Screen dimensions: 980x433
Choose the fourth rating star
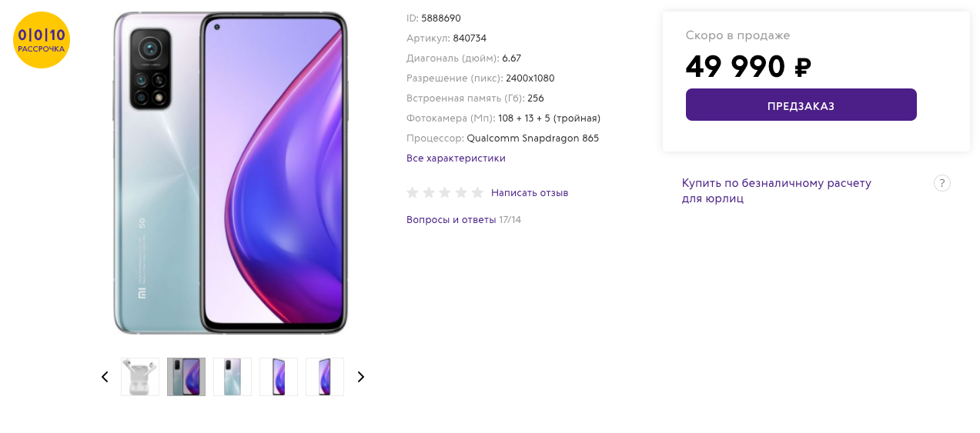tap(461, 192)
